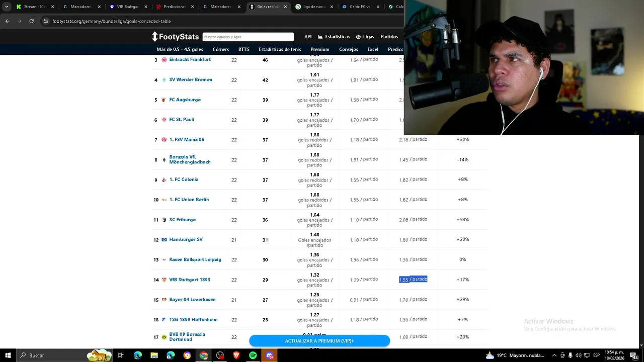This screenshot has width=644, height=362.
Task: Open the BTTS menu item
Action: 244,49
